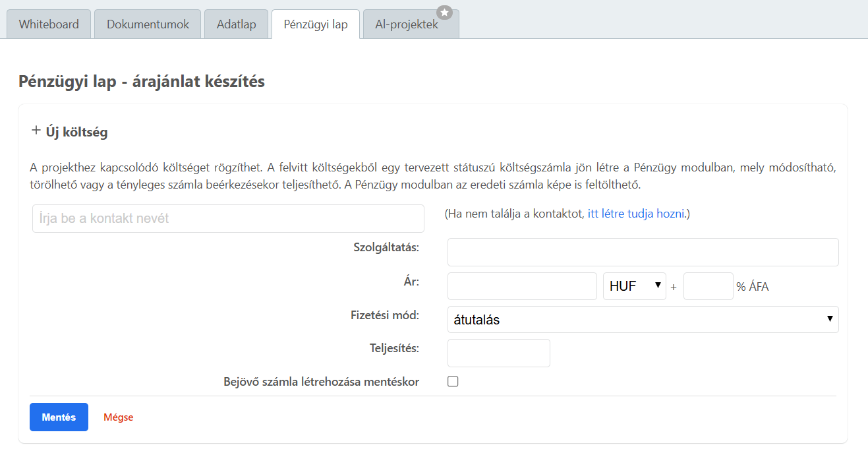Click the plus icon next to Új költség
This screenshot has height=453, width=868.
point(36,131)
